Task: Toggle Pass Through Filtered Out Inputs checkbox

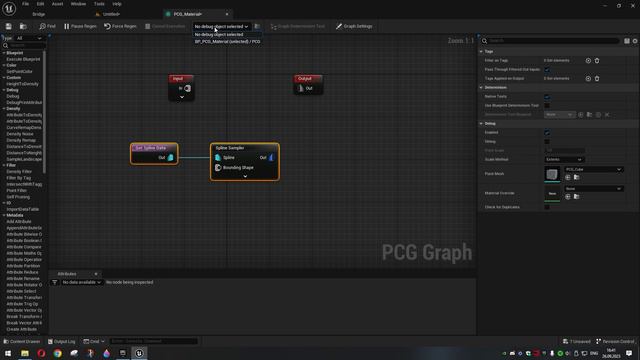Action: (547, 70)
